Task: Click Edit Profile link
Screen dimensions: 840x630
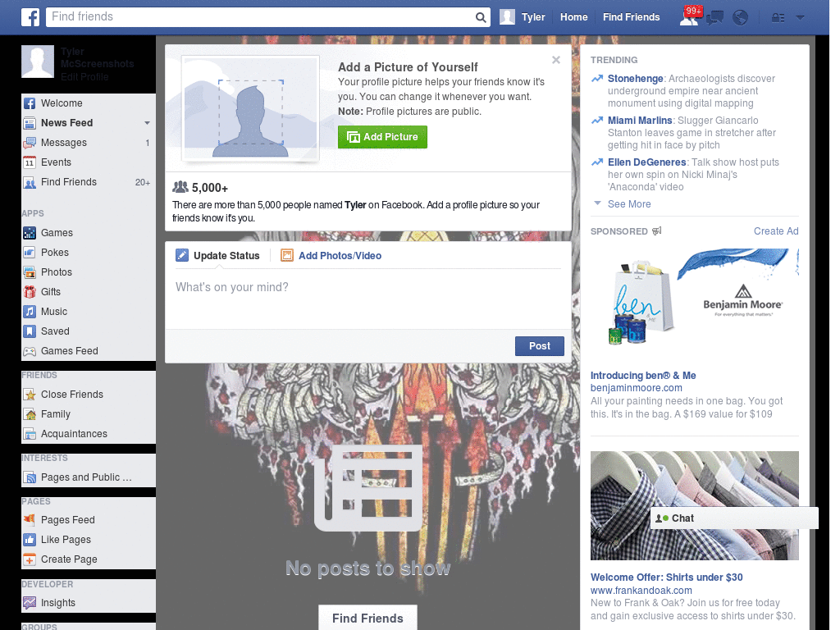Action: pyautogui.click(x=84, y=76)
